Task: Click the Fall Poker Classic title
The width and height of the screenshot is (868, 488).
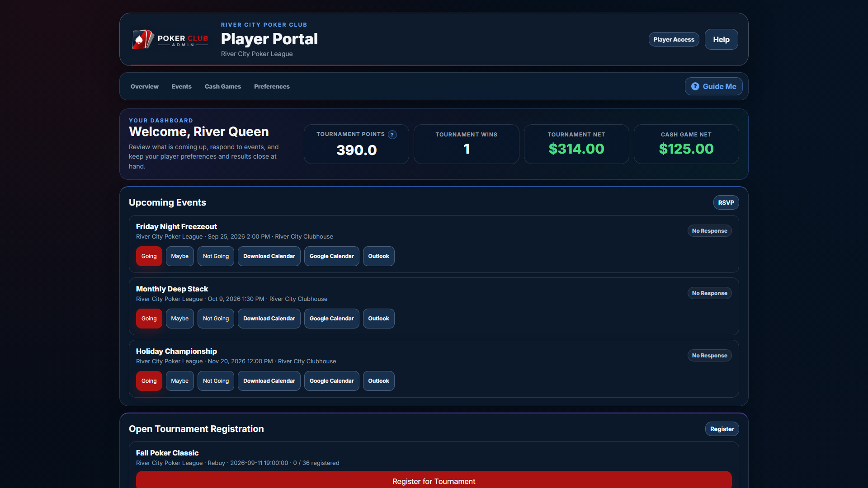Action: pos(167,453)
